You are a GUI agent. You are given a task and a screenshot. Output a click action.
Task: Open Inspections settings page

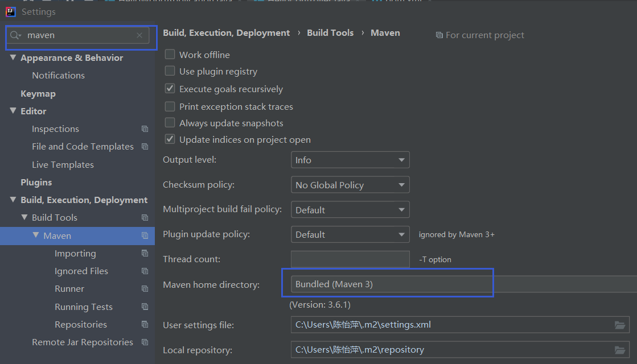pos(55,129)
